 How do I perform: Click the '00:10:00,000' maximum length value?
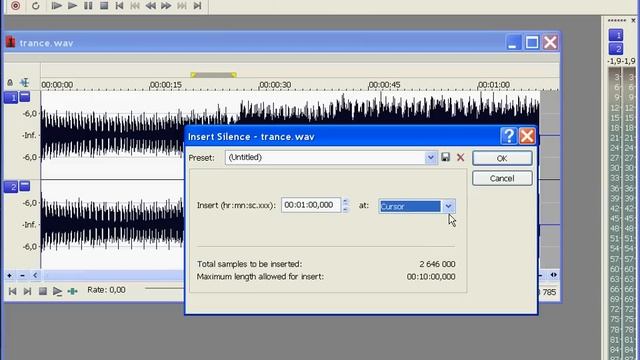point(431,277)
